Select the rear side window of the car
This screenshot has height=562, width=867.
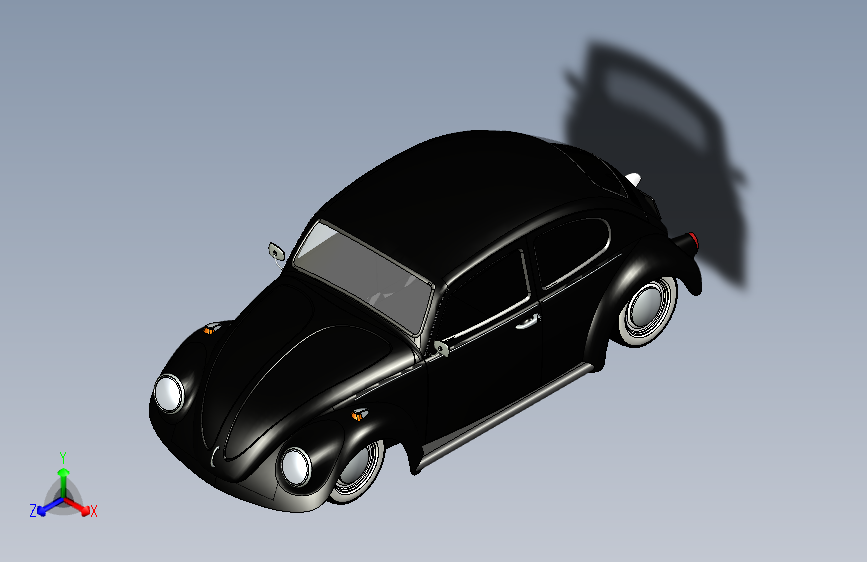(x=571, y=252)
